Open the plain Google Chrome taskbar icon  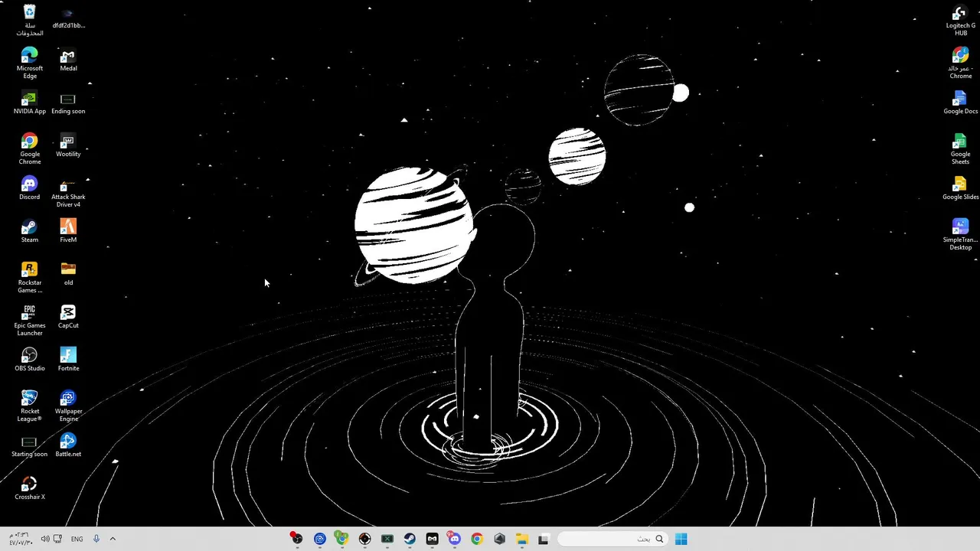(477, 539)
